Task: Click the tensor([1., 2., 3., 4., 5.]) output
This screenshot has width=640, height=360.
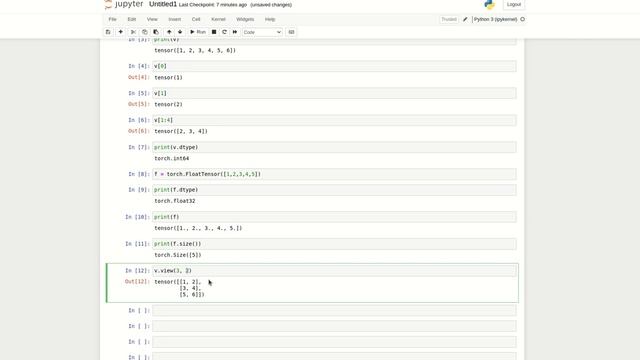Action: click(198, 228)
